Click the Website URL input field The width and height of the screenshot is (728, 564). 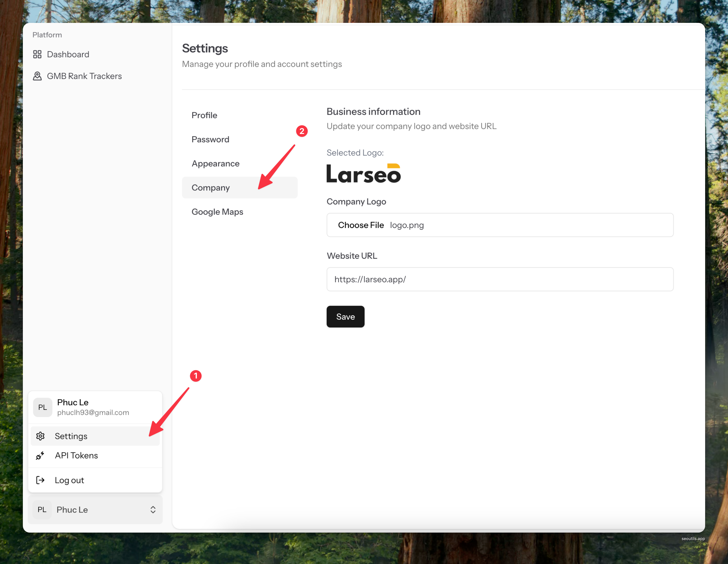(x=500, y=279)
